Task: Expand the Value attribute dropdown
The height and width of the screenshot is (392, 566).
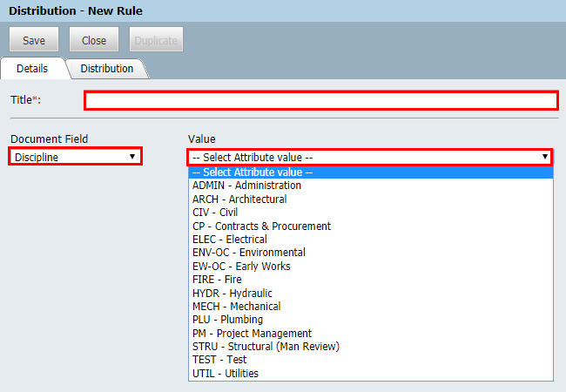Action: (370, 157)
